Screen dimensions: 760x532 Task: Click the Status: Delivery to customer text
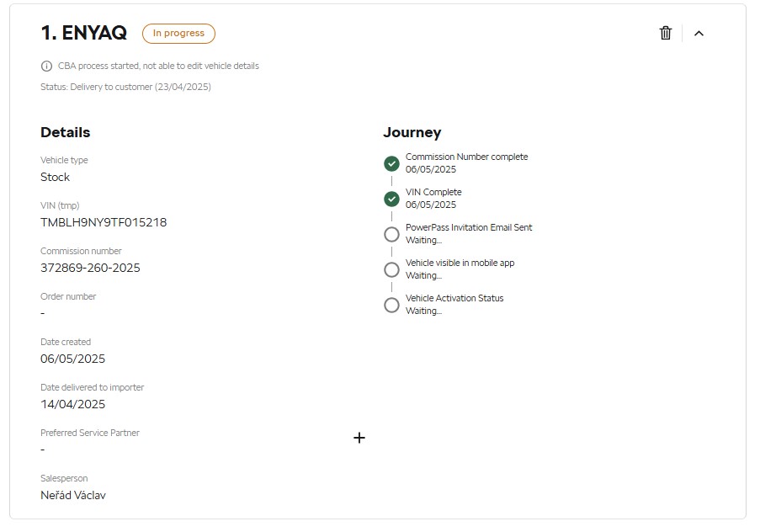pos(125,87)
